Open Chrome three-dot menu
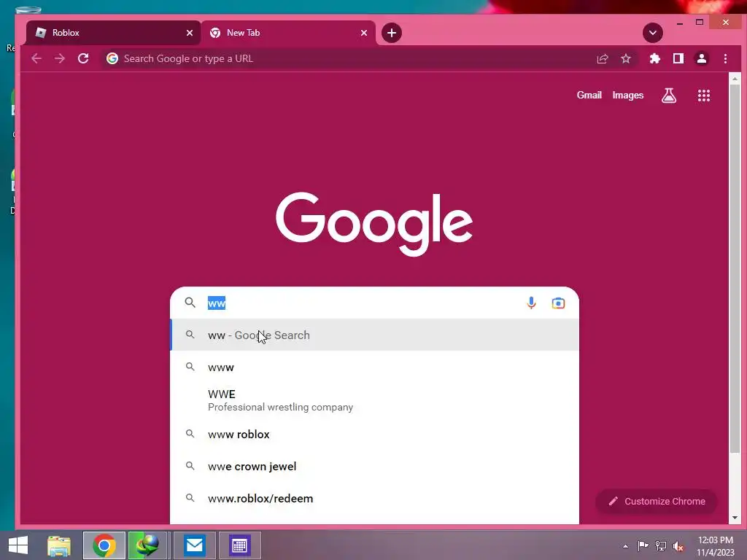Image resolution: width=747 pixels, height=560 pixels. pyautogui.click(x=726, y=58)
